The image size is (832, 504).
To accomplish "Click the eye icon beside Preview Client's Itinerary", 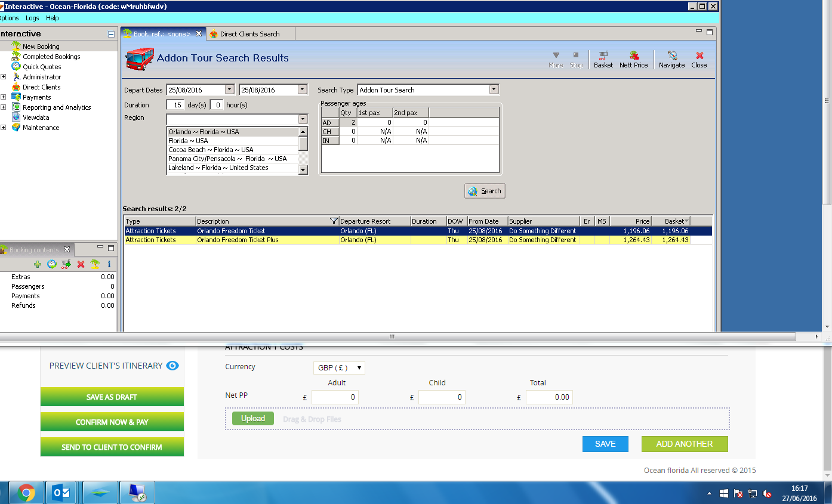I will (172, 366).
